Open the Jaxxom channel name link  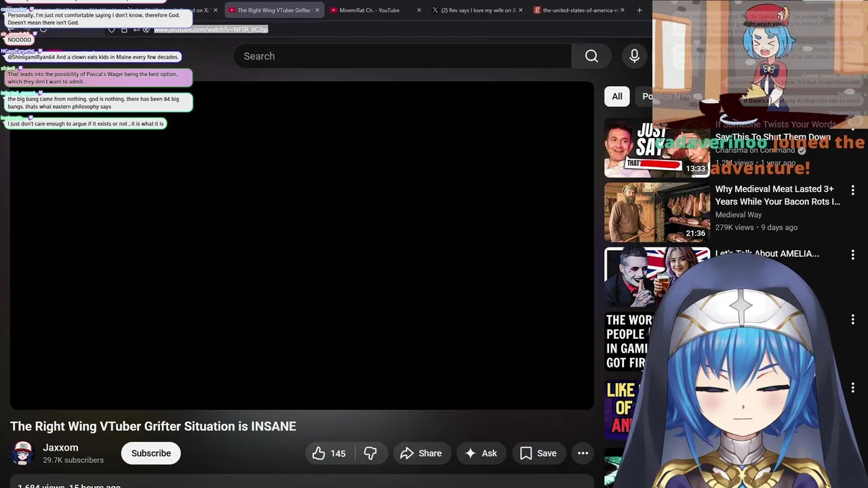[x=60, y=447]
